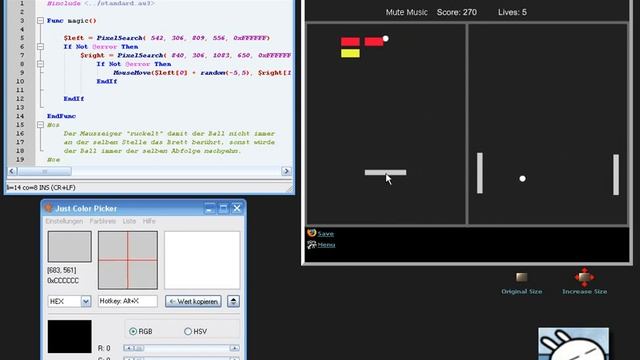Screen dimensions: 640x360
Task: Close the Just Color Picker window
Action: 237,208
